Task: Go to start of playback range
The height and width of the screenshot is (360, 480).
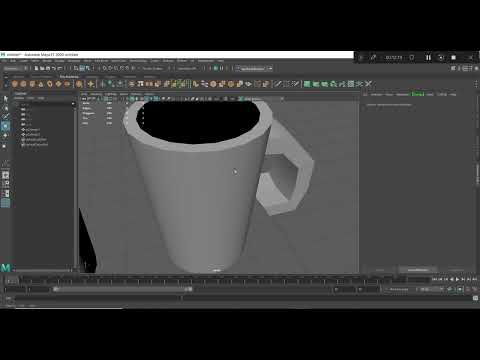Action: (435, 279)
